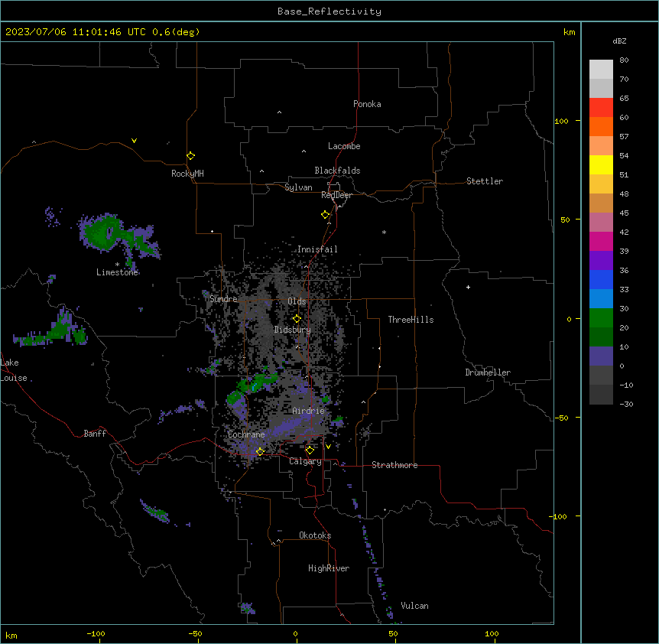Screen dimensions: 659x644
Task: Click the ThreeHills label
Action: point(411,320)
